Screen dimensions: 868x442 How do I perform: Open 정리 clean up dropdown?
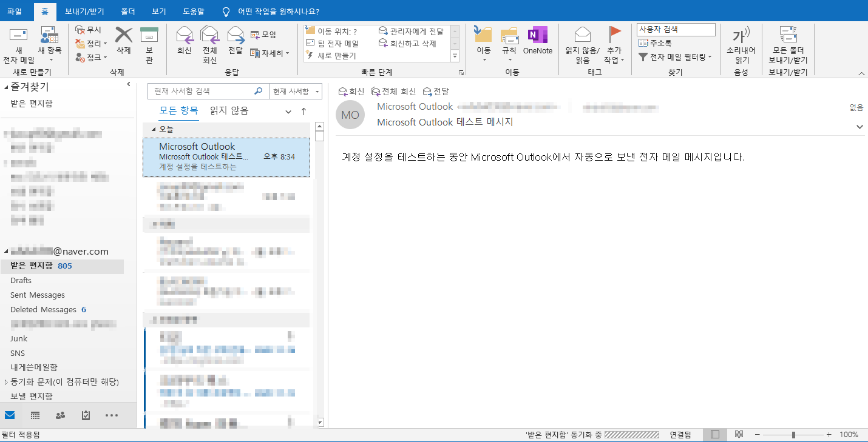[x=91, y=44]
